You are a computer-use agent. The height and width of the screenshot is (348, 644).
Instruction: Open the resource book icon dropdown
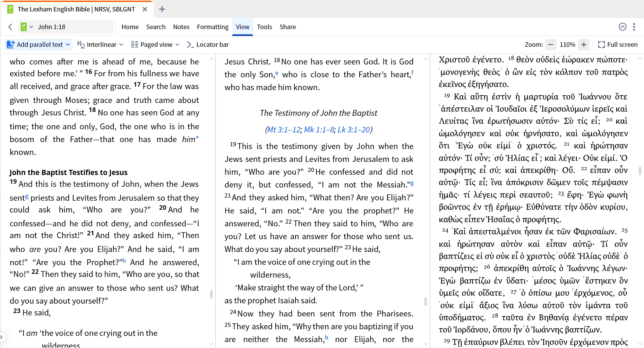tap(27, 27)
